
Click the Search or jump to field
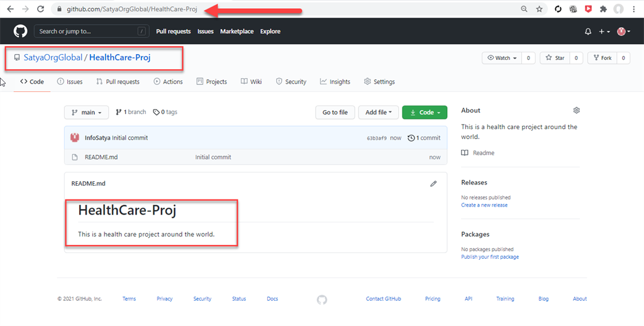(91, 31)
